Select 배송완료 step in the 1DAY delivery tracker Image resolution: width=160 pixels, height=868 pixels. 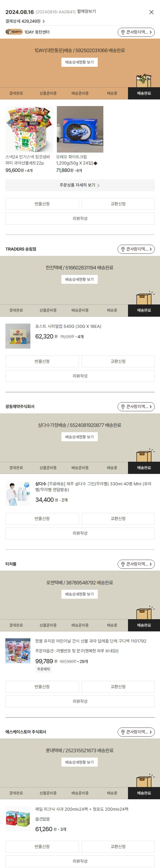[x=144, y=93]
